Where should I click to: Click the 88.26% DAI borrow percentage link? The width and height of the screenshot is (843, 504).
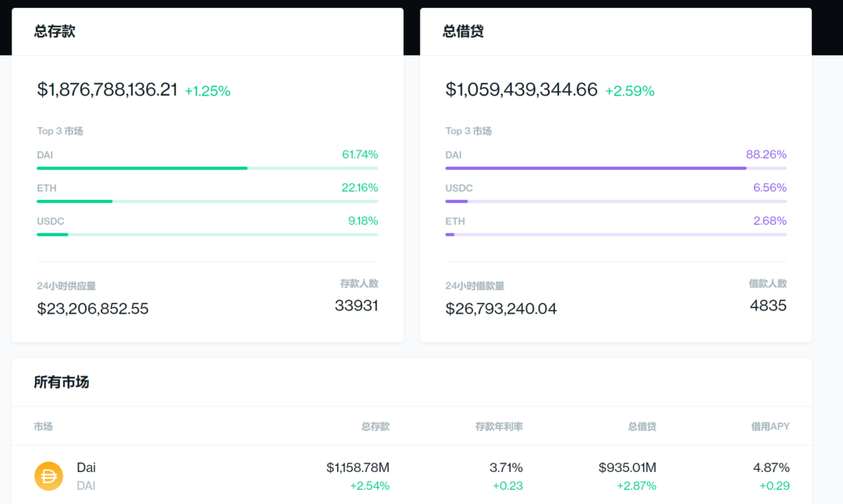pyautogui.click(x=767, y=154)
